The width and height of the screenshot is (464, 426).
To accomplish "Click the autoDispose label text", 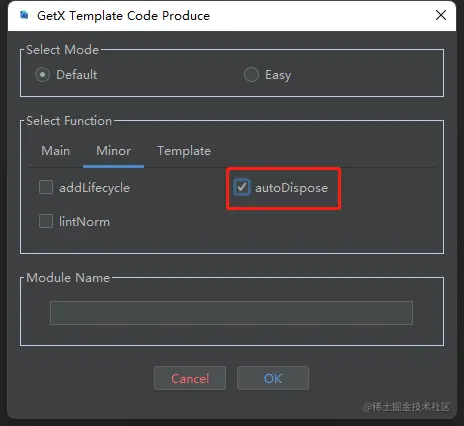I will 291,188.
